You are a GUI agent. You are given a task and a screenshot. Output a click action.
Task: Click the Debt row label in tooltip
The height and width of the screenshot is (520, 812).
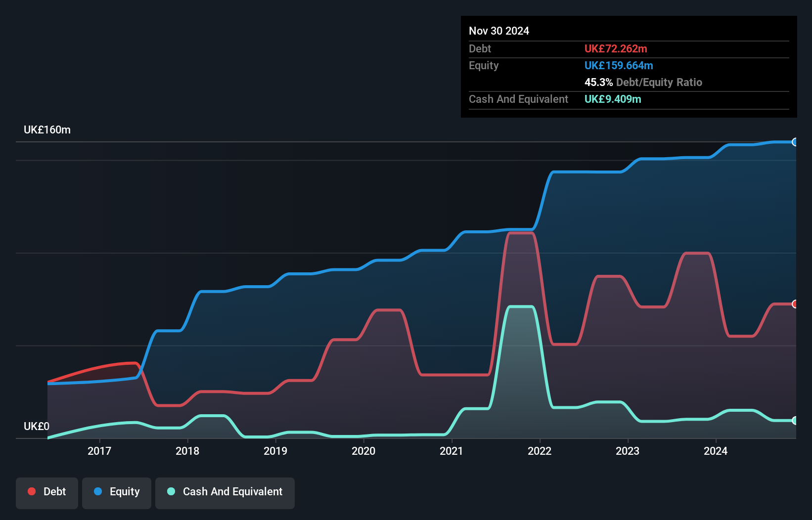tap(480, 48)
